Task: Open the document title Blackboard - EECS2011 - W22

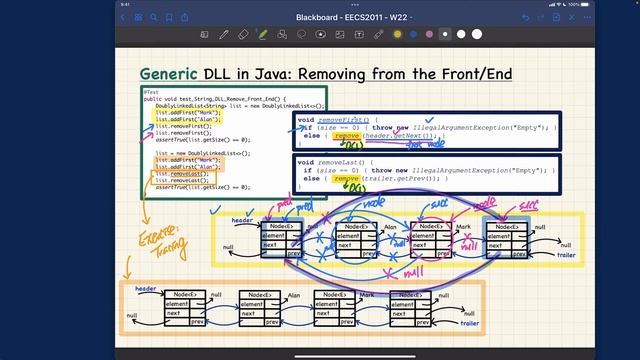Action: [353, 18]
